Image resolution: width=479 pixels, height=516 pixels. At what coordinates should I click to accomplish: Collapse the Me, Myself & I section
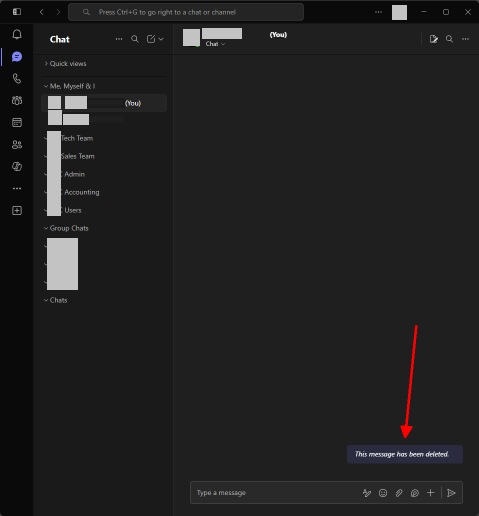tap(70, 86)
